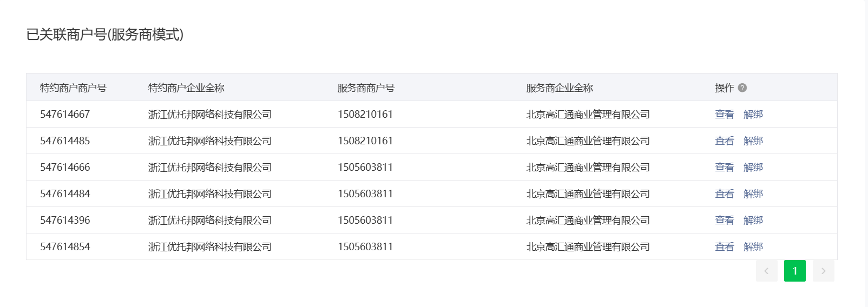Unbind merchant 547614485
This screenshot has width=868, height=307.
[753, 141]
